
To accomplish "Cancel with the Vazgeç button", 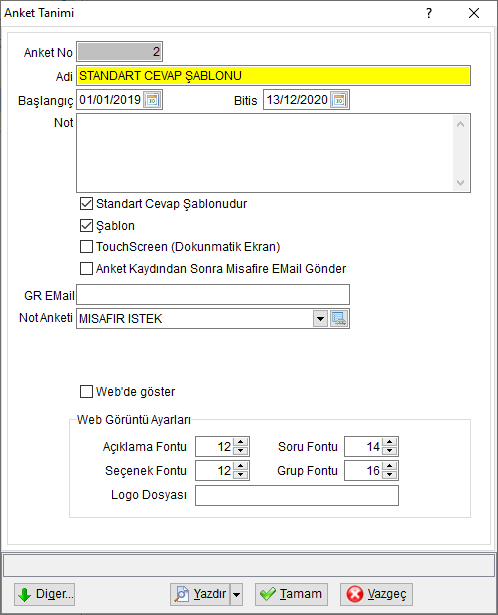I will point(376,594).
